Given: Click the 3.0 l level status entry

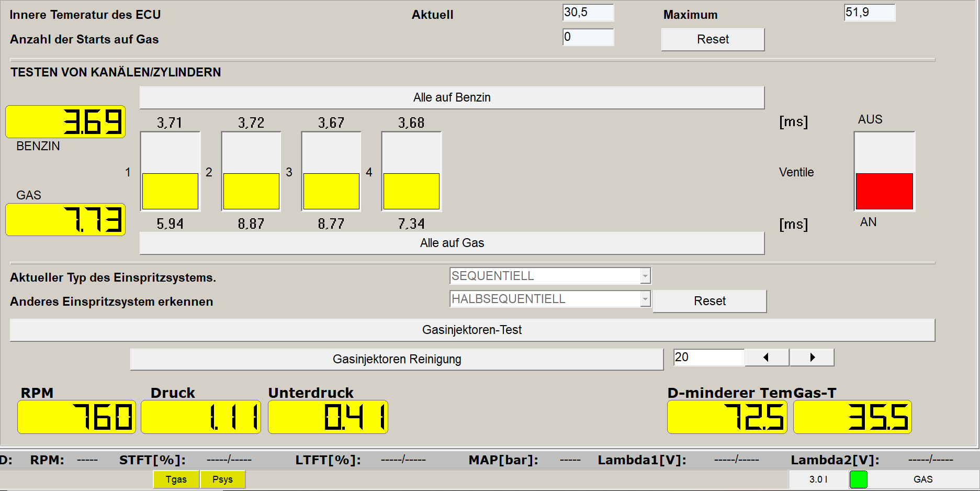Looking at the screenshot, I should point(818,479).
